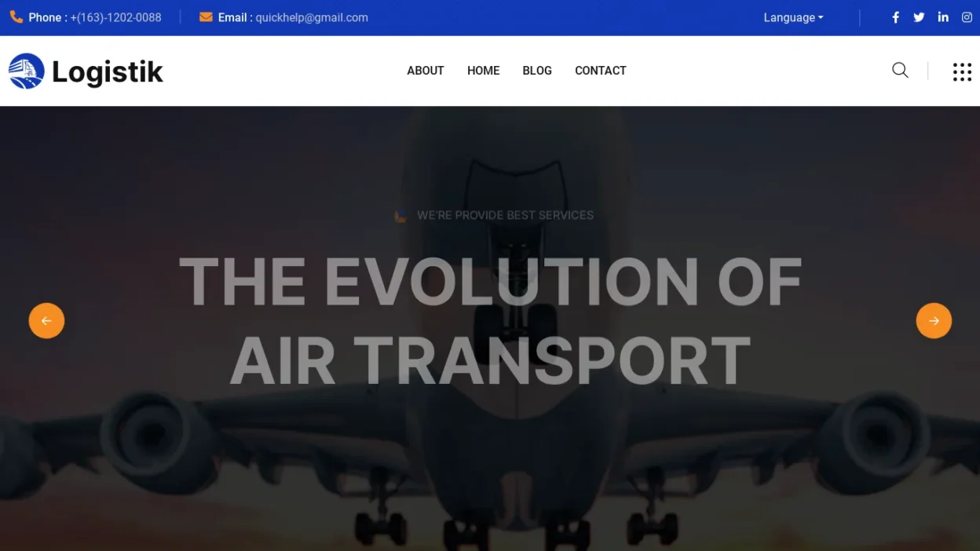Click the orange phone icon
980x551 pixels.
[x=16, y=17]
